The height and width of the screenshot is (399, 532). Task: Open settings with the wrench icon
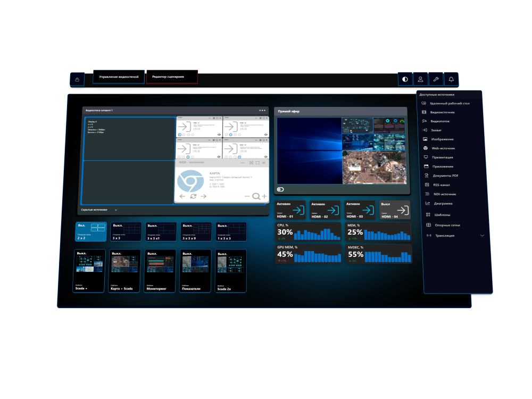[x=436, y=79]
